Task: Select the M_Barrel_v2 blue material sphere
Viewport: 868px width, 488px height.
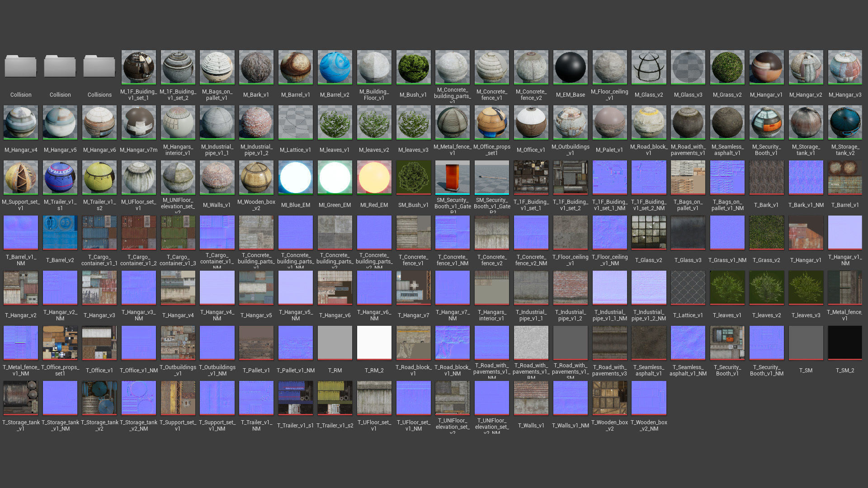Action: 335,67
